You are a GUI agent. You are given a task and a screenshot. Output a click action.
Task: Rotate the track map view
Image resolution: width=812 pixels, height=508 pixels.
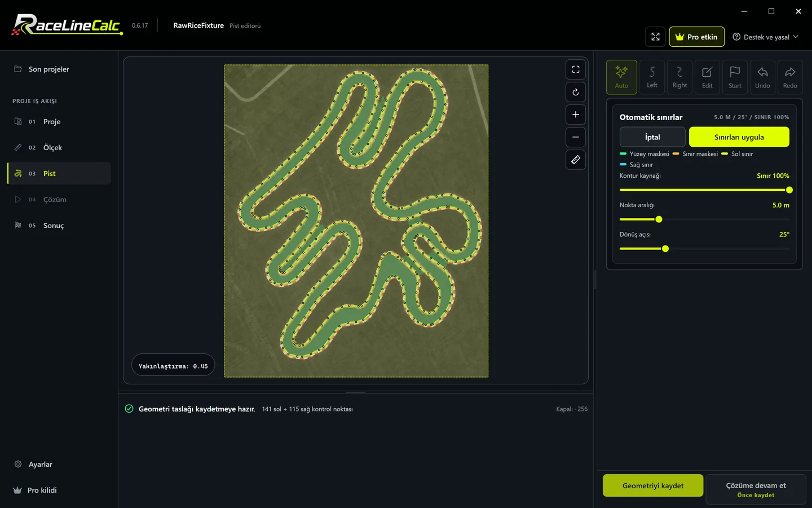pyautogui.click(x=576, y=92)
